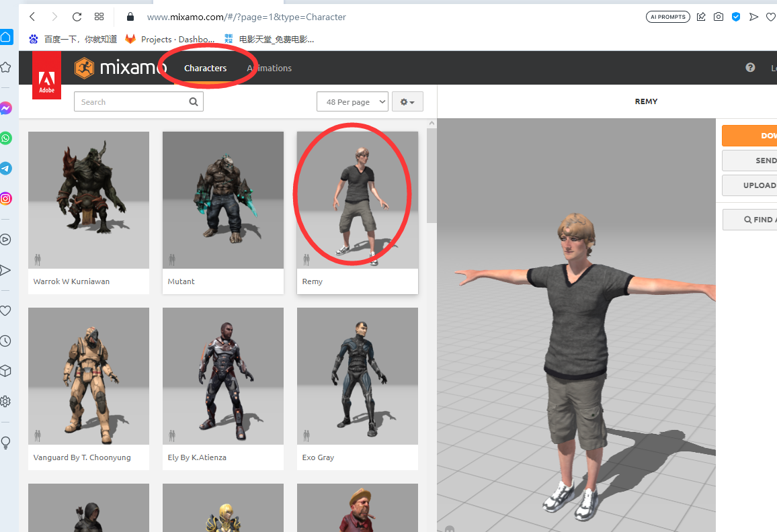Screen dimensions: 777x532
Task: Reload the Mixamo page
Action: click(x=77, y=17)
